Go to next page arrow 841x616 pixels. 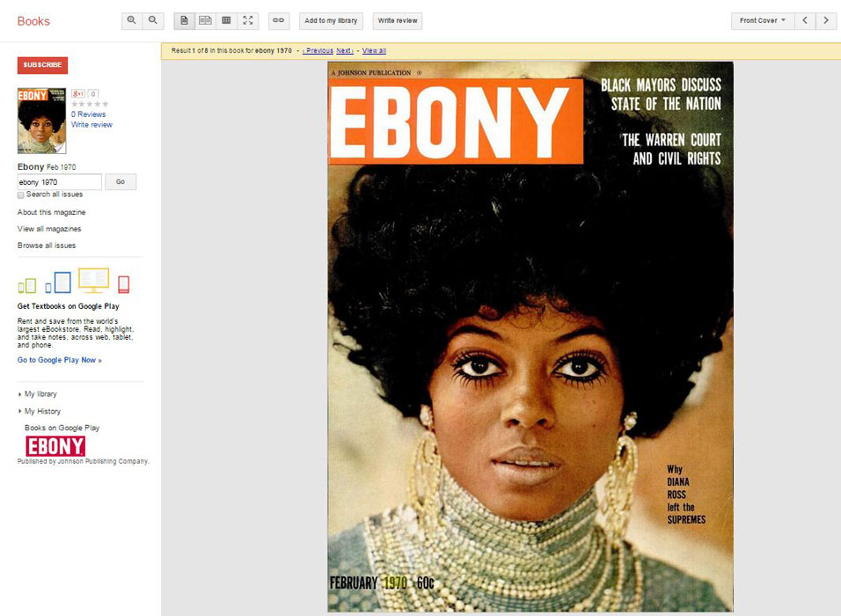tap(826, 20)
